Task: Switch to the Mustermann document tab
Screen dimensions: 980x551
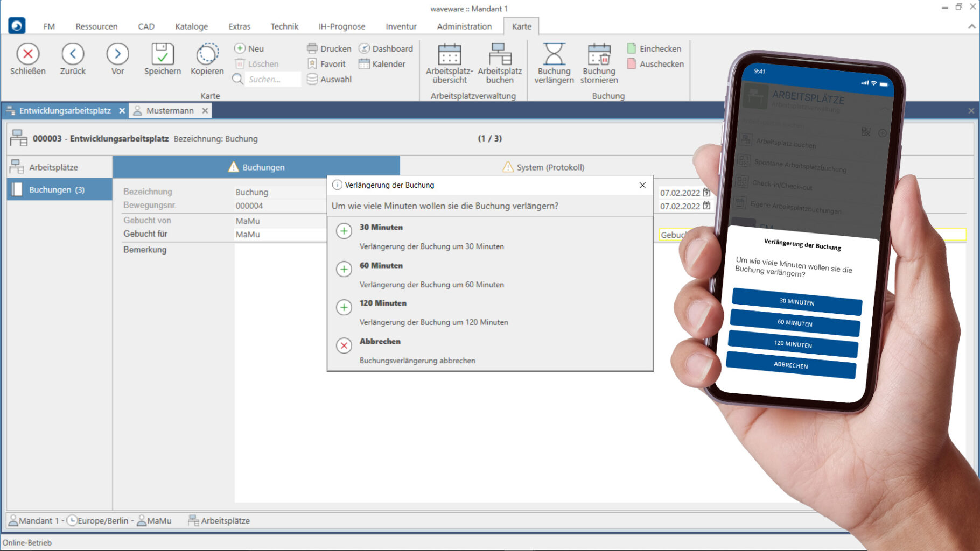Action: tap(170, 111)
